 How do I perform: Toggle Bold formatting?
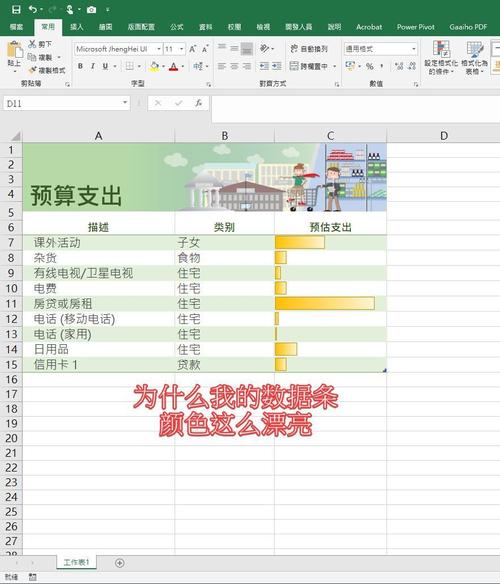[x=80, y=66]
